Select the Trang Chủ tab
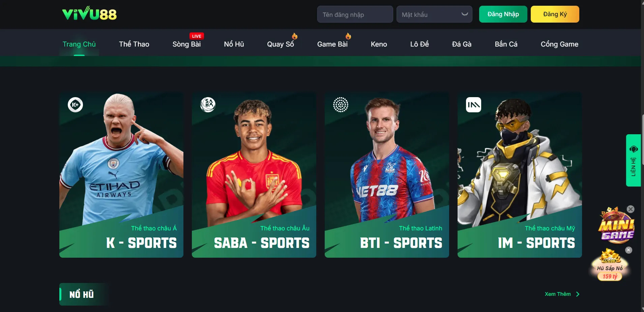 coord(79,44)
